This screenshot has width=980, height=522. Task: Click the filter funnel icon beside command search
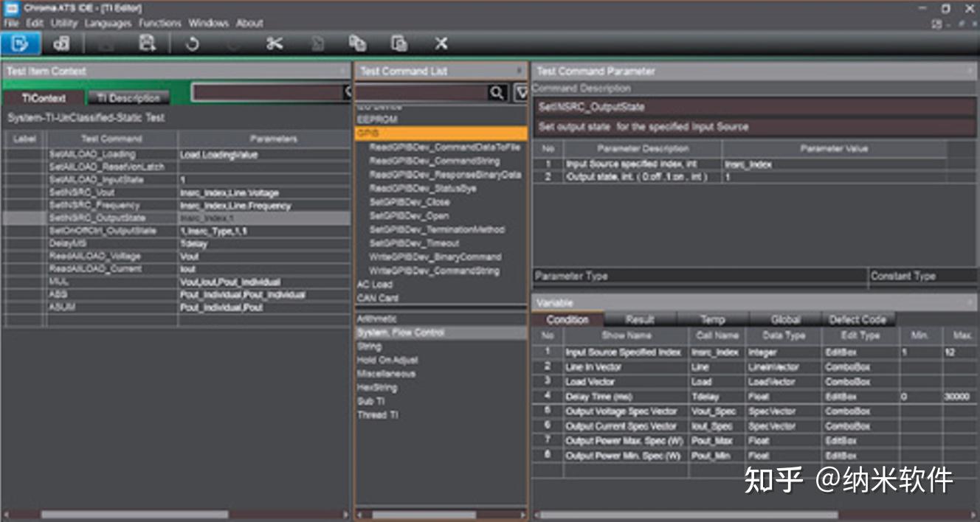521,92
